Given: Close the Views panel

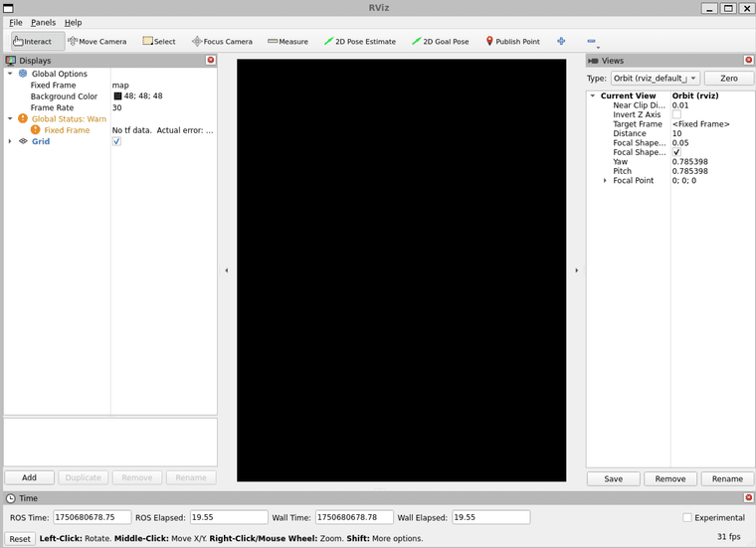Looking at the screenshot, I should [749, 60].
